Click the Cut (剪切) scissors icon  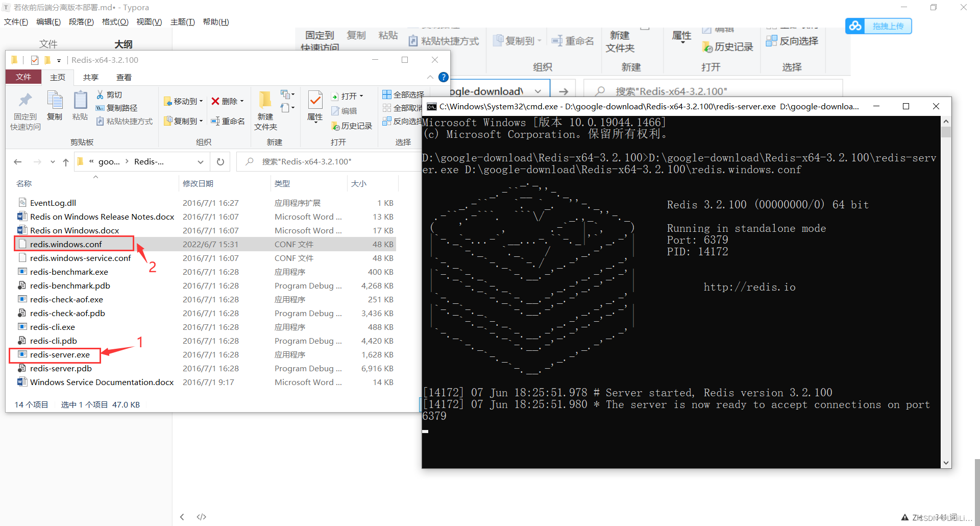pyautogui.click(x=100, y=94)
